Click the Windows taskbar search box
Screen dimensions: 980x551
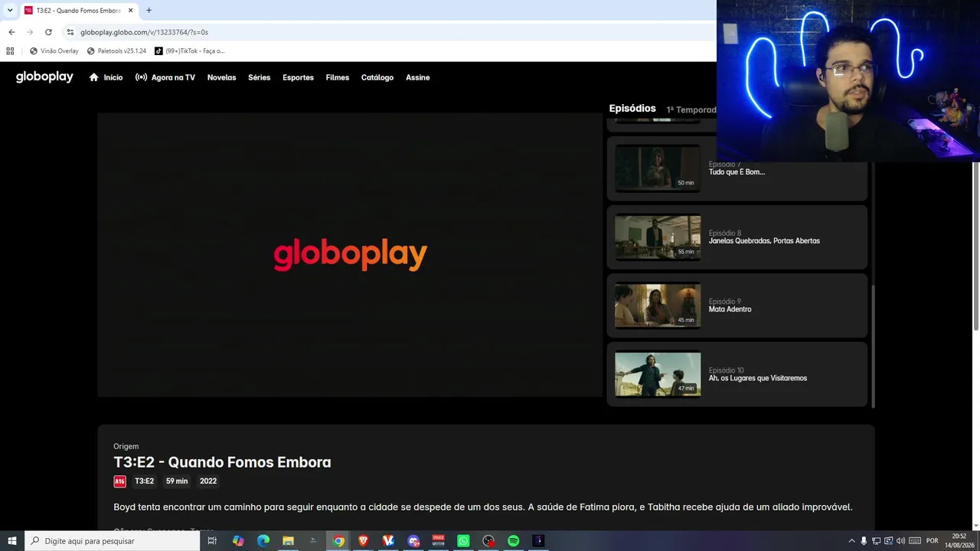click(113, 541)
